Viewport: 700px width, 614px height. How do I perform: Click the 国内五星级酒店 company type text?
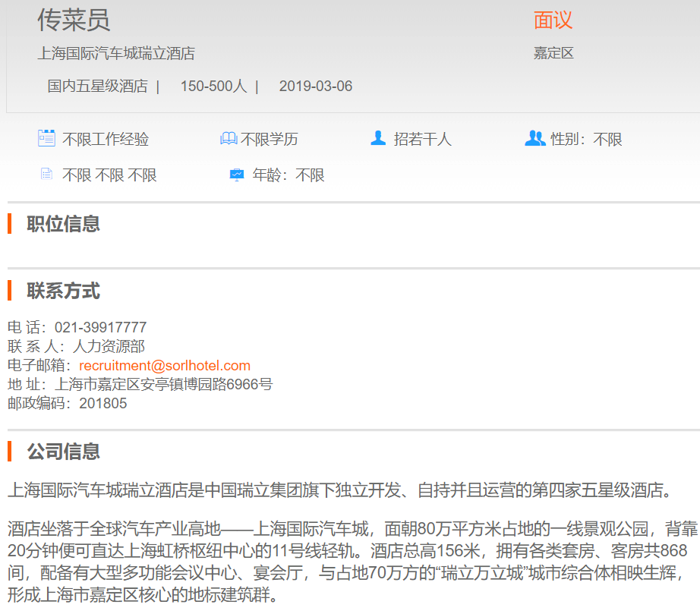(x=97, y=86)
